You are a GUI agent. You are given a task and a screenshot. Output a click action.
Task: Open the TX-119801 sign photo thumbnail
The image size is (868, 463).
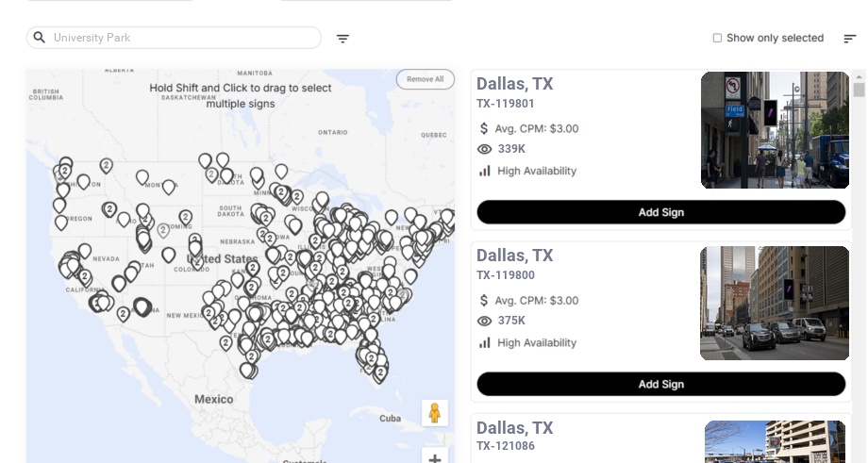(x=775, y=130)
